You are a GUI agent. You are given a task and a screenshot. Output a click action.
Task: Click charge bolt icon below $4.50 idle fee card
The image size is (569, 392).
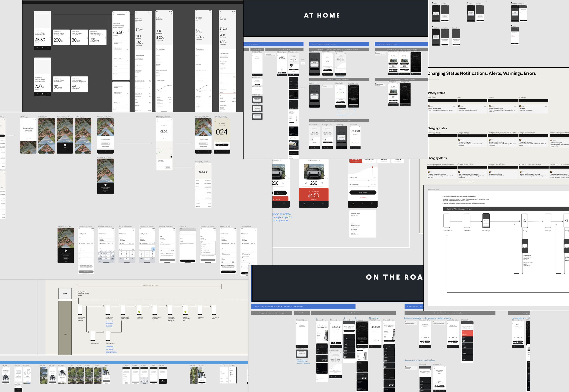(x=314, y=203)
